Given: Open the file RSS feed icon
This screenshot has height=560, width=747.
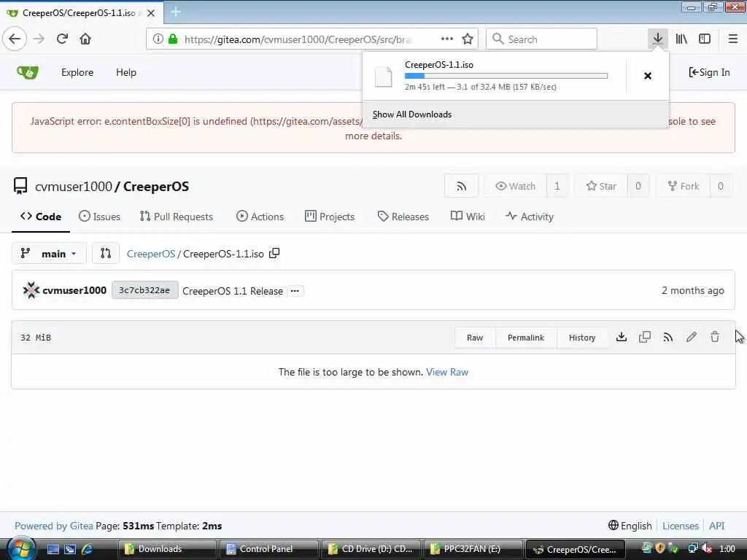Looking at the screenshot, I should (x=668, y=337).
